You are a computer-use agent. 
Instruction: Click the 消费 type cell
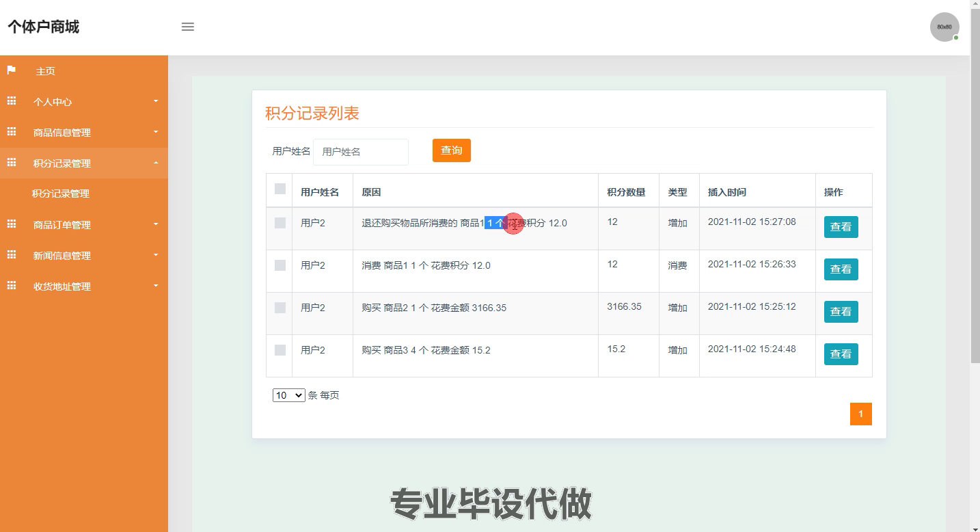tap(677, 265)
